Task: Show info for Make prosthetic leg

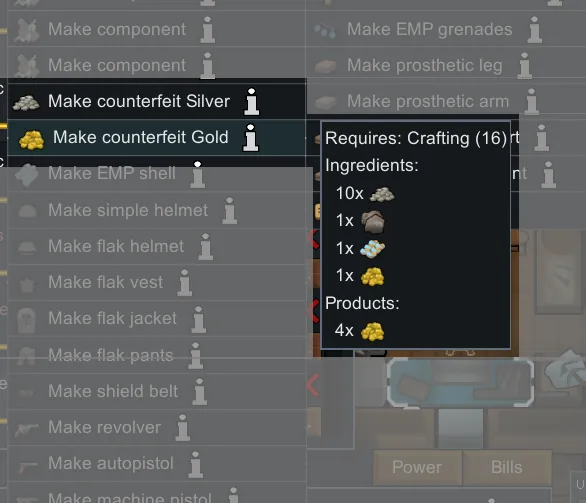Action: 525,65
